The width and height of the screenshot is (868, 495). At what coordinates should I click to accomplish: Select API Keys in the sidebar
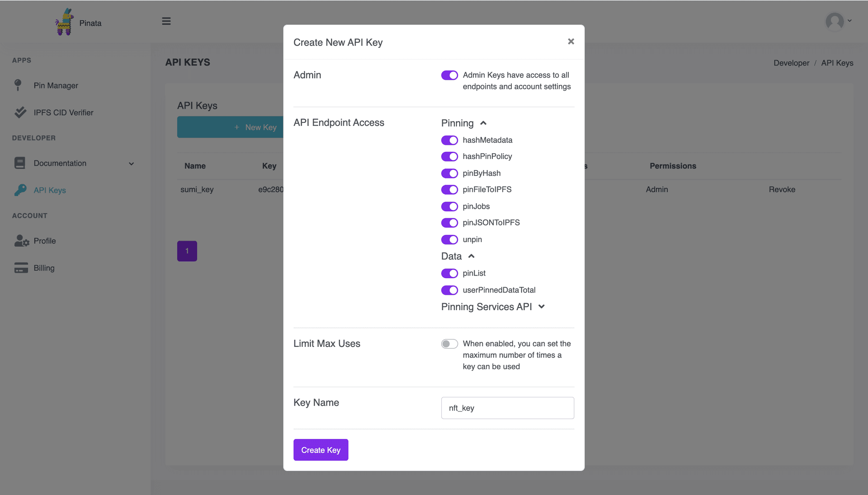pyautogui.click(x=49, y=190)
